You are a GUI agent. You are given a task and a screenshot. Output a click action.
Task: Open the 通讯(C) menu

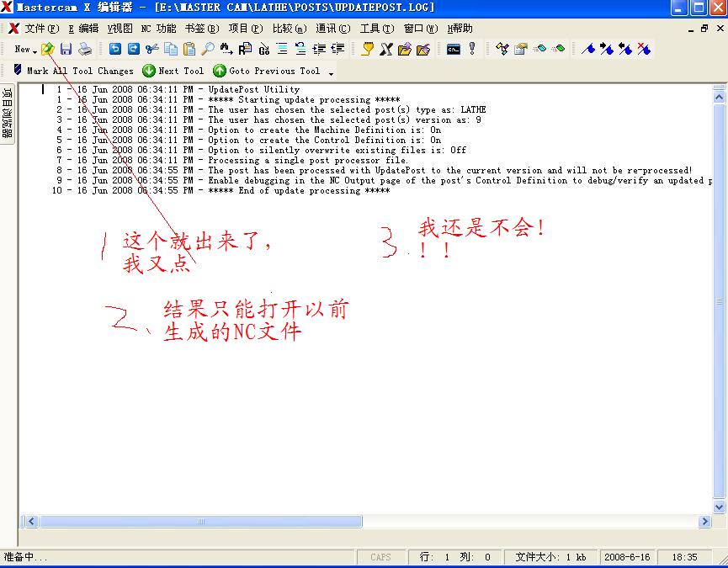[333, 29]
